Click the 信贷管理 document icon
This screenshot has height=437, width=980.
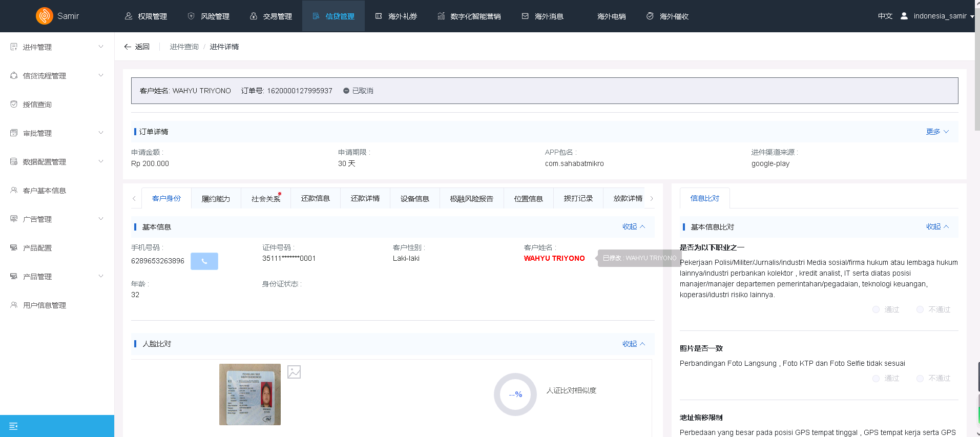tap(316, 16)
